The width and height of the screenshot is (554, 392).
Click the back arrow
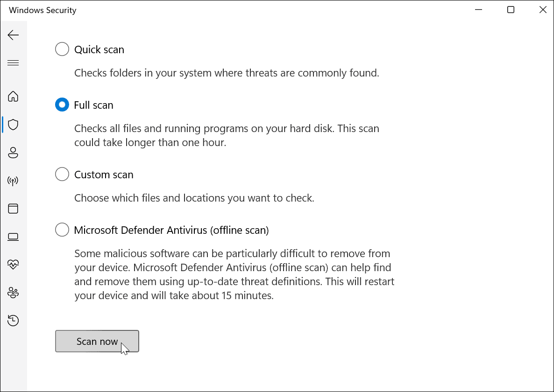(x=14, y=35)
